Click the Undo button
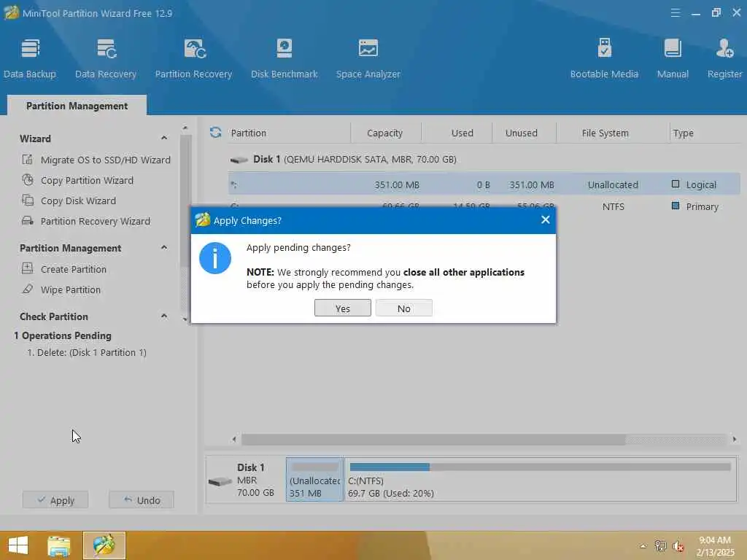The width and height of the screenshot is (747, 560). (142, 500)
